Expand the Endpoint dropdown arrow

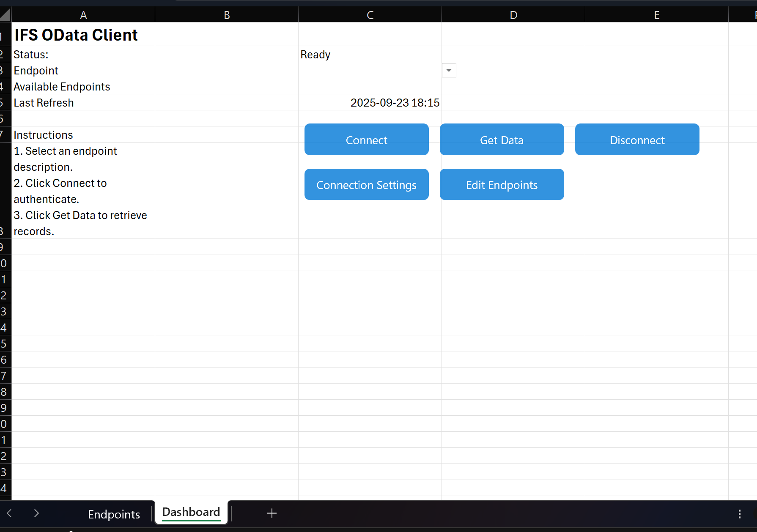(x=449, y=70)
